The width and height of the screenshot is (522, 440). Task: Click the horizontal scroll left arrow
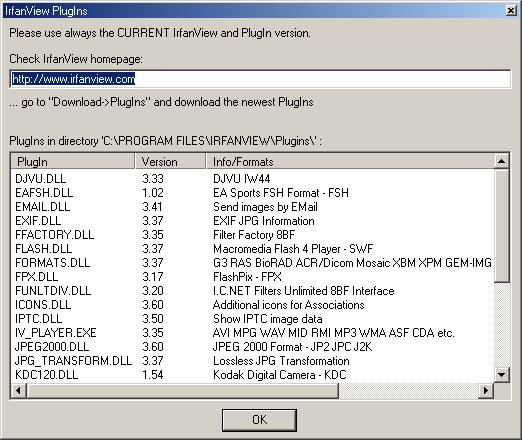pyautogui.click(x=19, y=390)
